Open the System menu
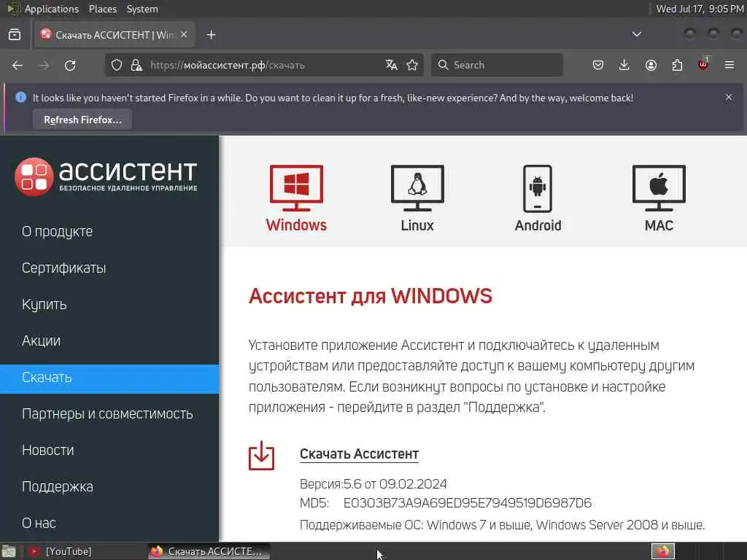Image resolution: width=747 pixels, height=560 pixels. [142, 9]
